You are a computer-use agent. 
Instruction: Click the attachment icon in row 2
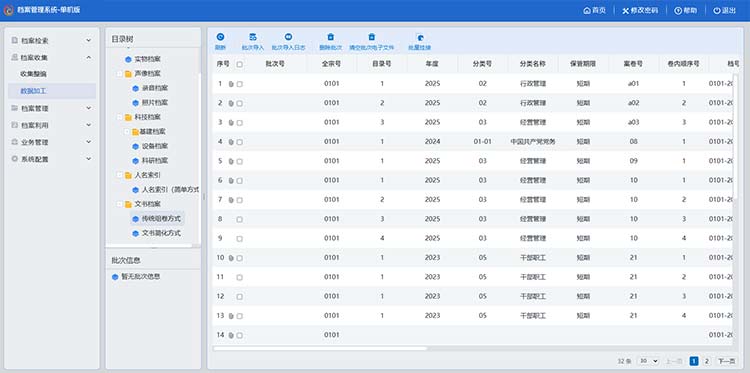pyautogui.click(x=231, y=103)
